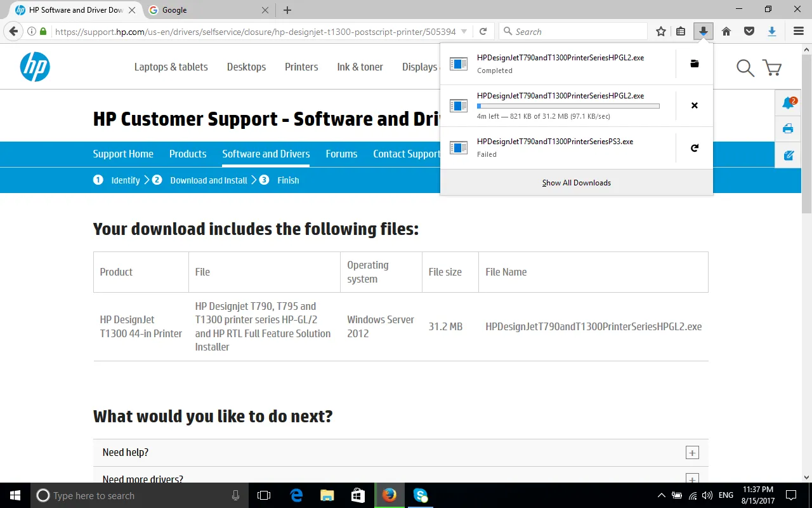Image resolution: width=812 pixels, height=508 pixels.
Task: Open Action Center notifications icon
Action: pyautogui.click(x=791, y=495)
